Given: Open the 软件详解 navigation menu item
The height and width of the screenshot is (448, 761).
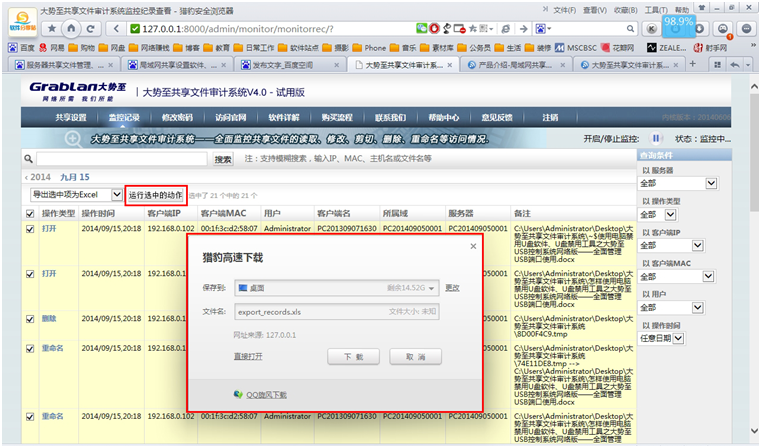Looking at the screenshot, I should [285, 117].
